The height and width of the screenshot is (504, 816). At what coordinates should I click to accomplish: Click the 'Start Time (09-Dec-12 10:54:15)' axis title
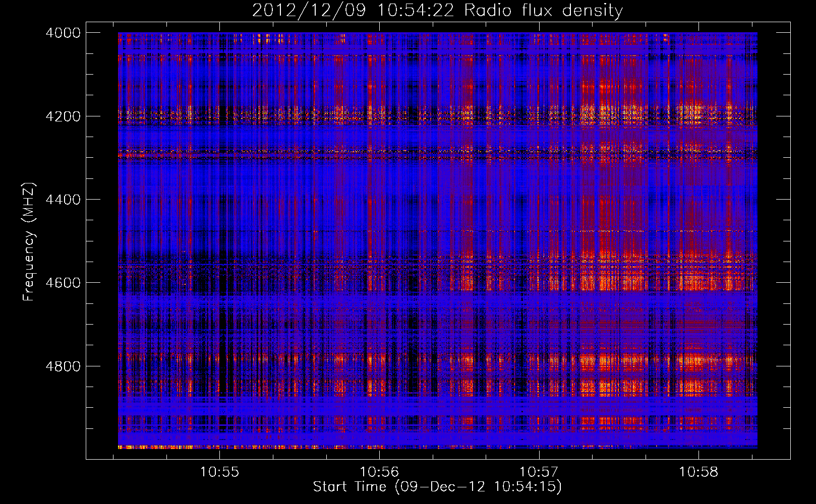coord(437,487)
